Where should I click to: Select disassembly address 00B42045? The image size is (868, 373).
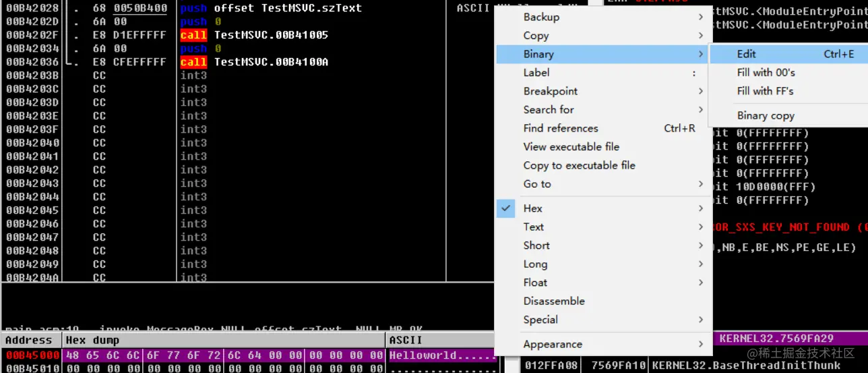[x=32, y=210]
